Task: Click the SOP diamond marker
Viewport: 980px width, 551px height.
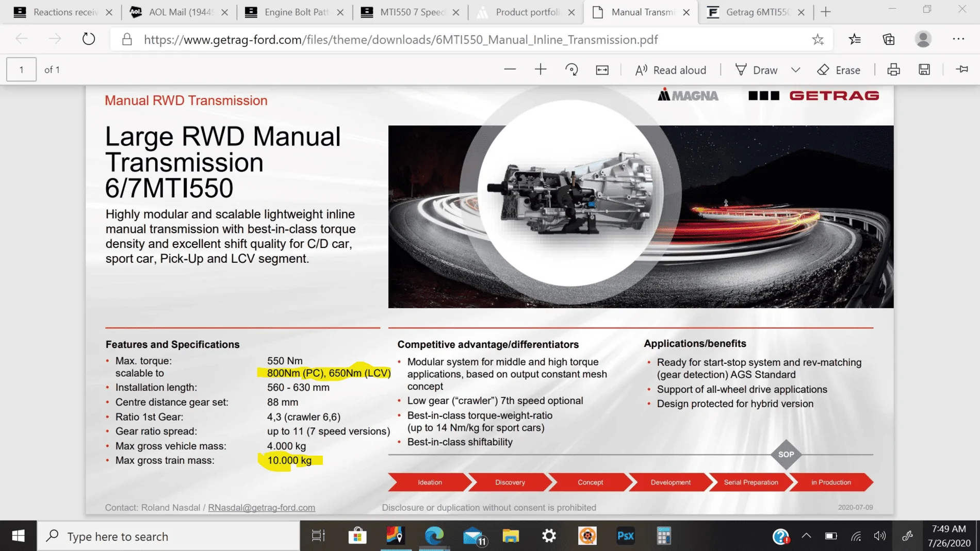Action: coord(786,455)
